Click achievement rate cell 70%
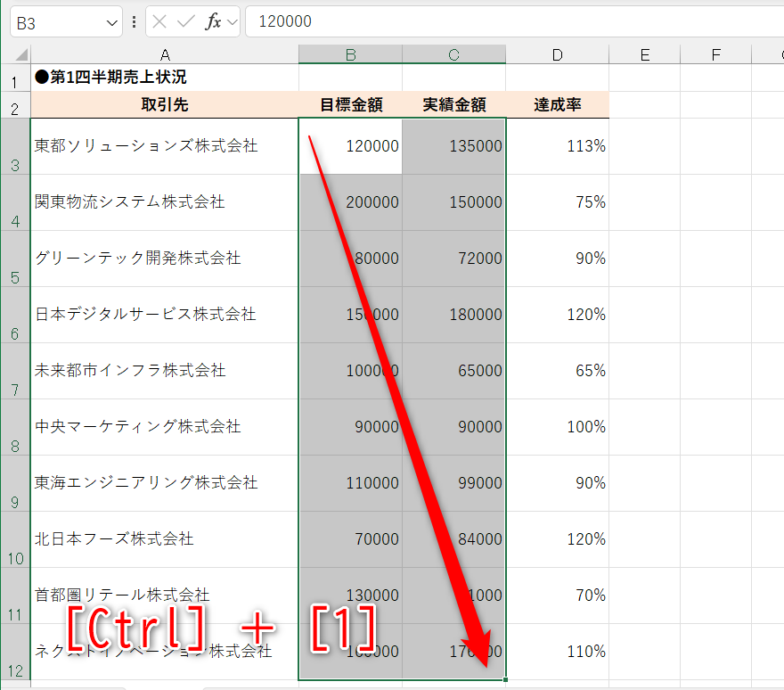784x690 pixels. 558,596
